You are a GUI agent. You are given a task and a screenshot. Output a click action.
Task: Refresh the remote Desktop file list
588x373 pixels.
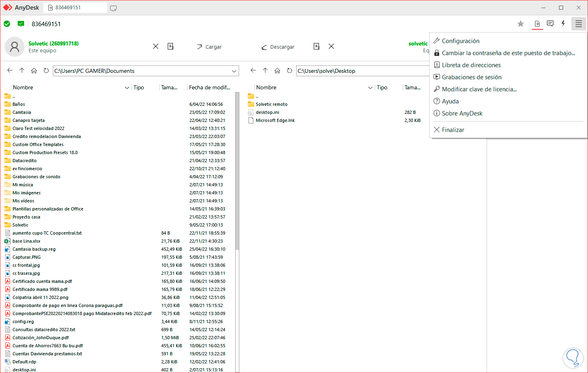pos(290,70)
